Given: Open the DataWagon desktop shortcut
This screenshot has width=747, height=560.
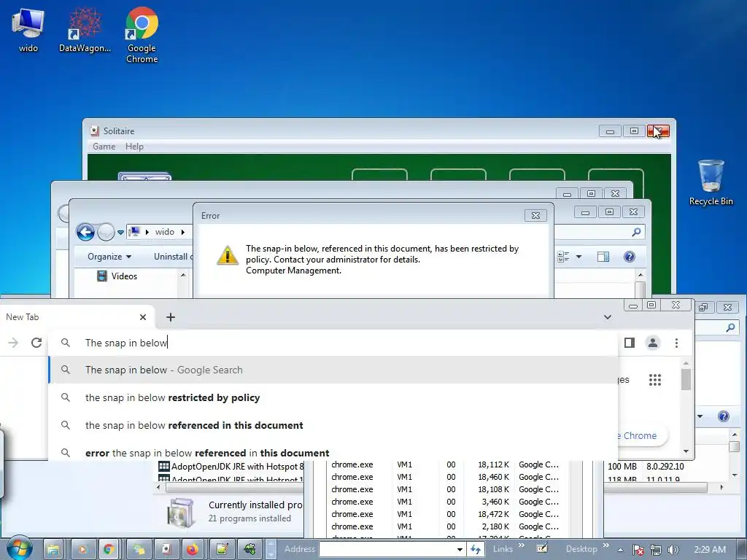Looking at the screenshot, I should [85, 29].
